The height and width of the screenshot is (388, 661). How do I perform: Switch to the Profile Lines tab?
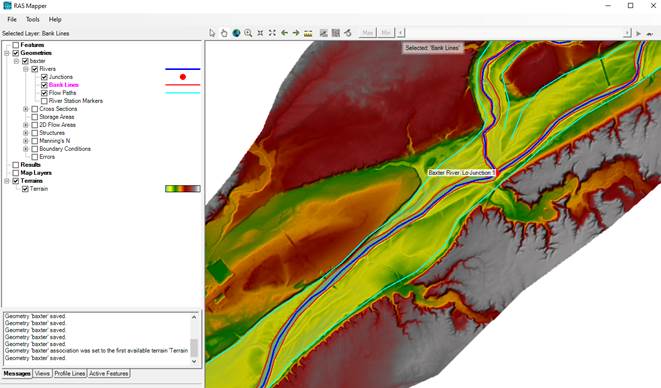70,374
